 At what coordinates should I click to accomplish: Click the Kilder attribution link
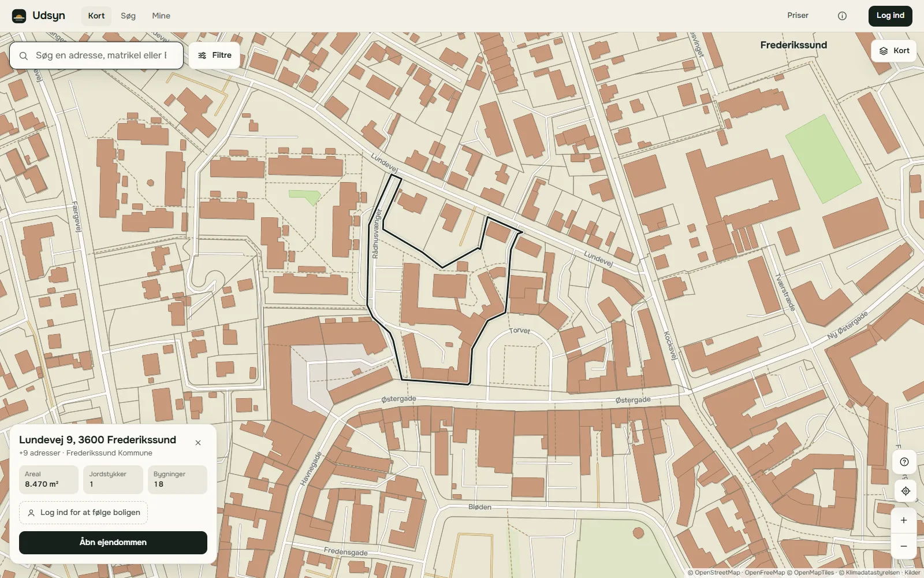coord(912,573)
